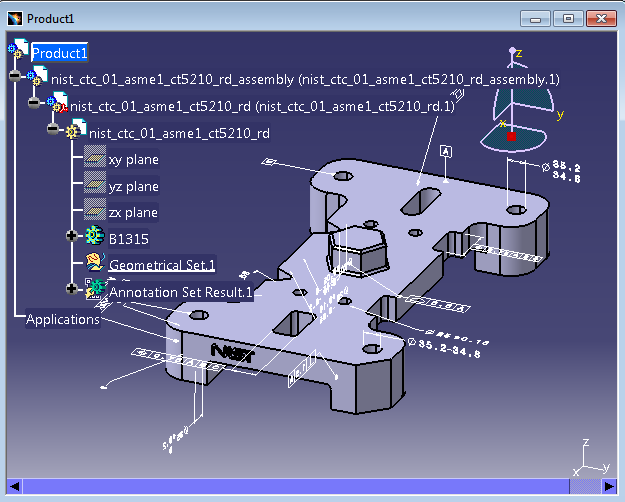Screen dimensions: 625x502
Task: Click the nist_ctc_01_asme1_ct5210_rd_assembly product icon
Action: [37, 75]
